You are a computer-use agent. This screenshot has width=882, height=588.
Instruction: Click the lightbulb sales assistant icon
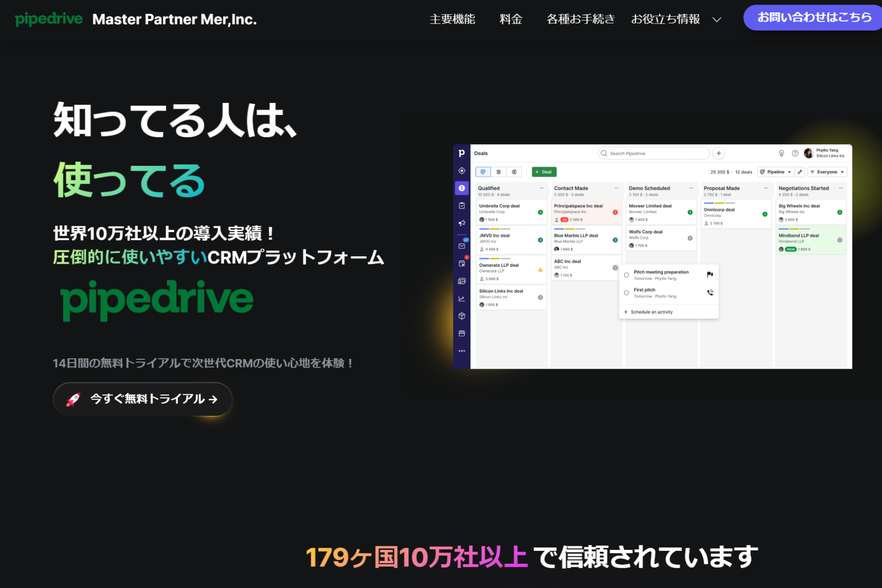(x=781, y=153)
